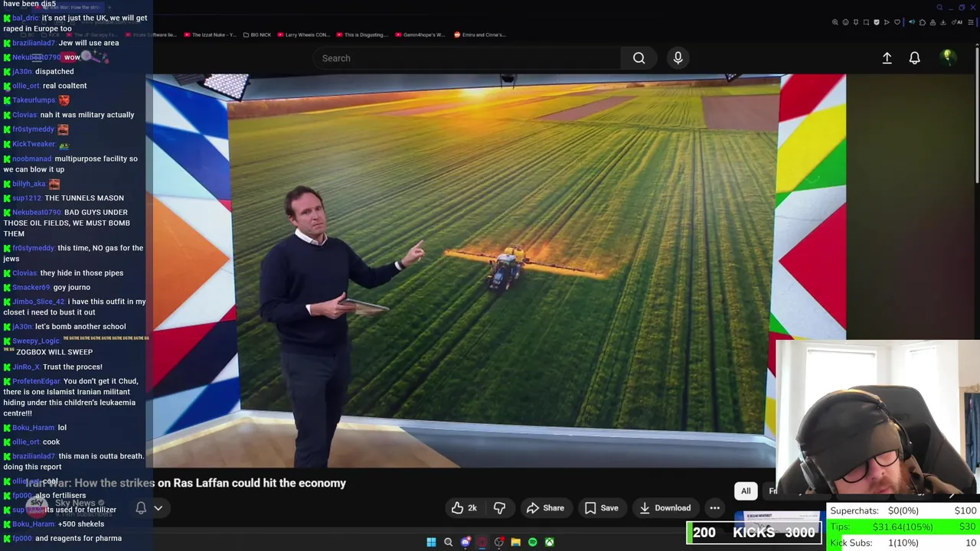This screenshot has width=980, height=551.
Task: Open Discord from the taskbar
Action: (465, 542)
